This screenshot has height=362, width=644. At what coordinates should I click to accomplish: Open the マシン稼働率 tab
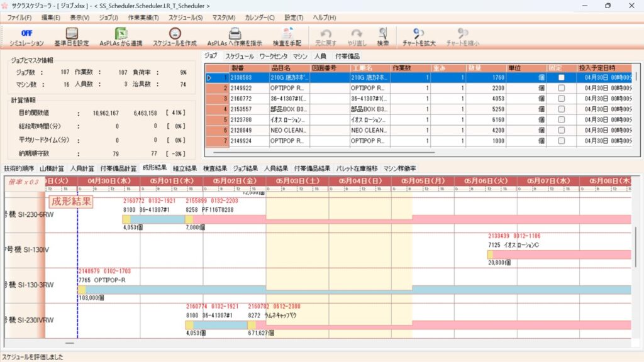click(x=400, y=168)
